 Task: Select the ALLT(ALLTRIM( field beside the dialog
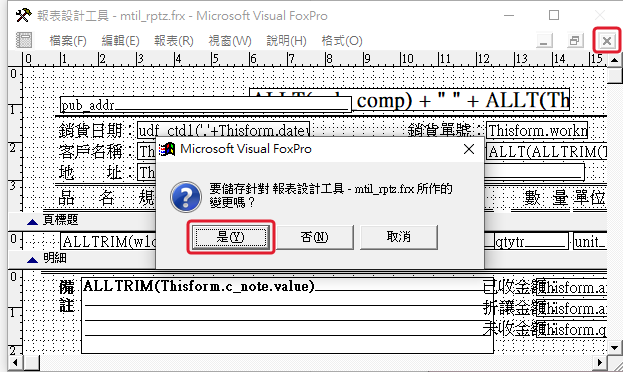click(547, 151)
